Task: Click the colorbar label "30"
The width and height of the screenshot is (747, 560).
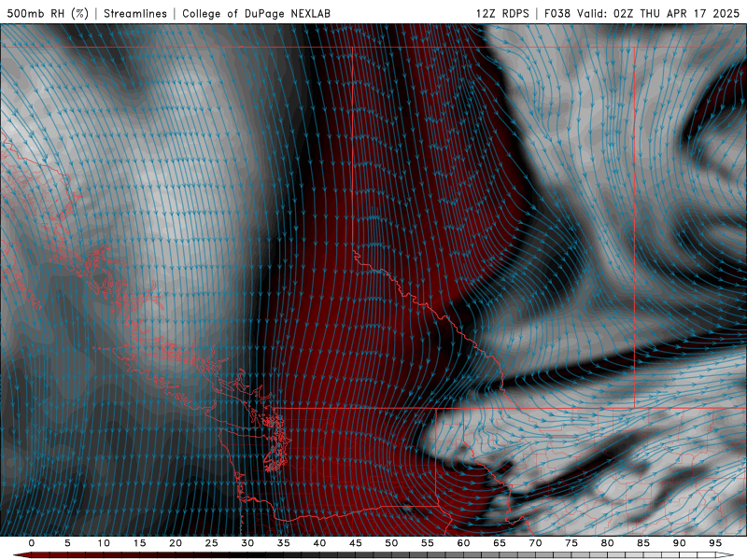Action: 247,543
